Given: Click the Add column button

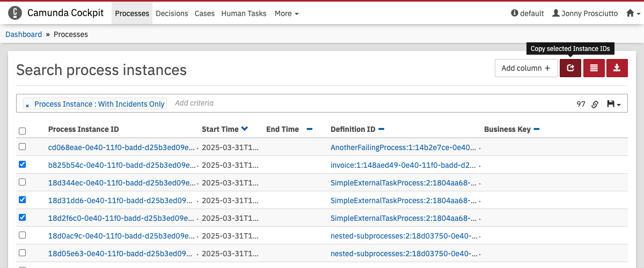Looking at the screenshot, I should [525, 68].
